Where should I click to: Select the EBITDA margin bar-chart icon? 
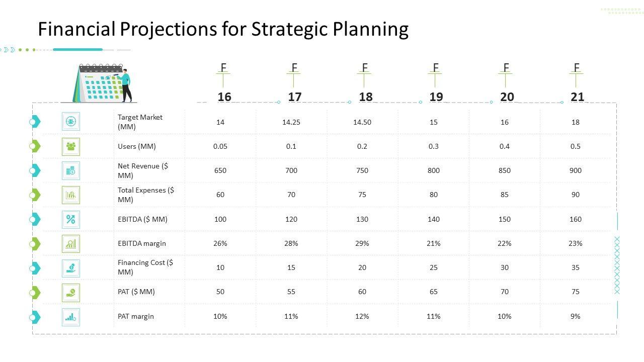point(71,243)
